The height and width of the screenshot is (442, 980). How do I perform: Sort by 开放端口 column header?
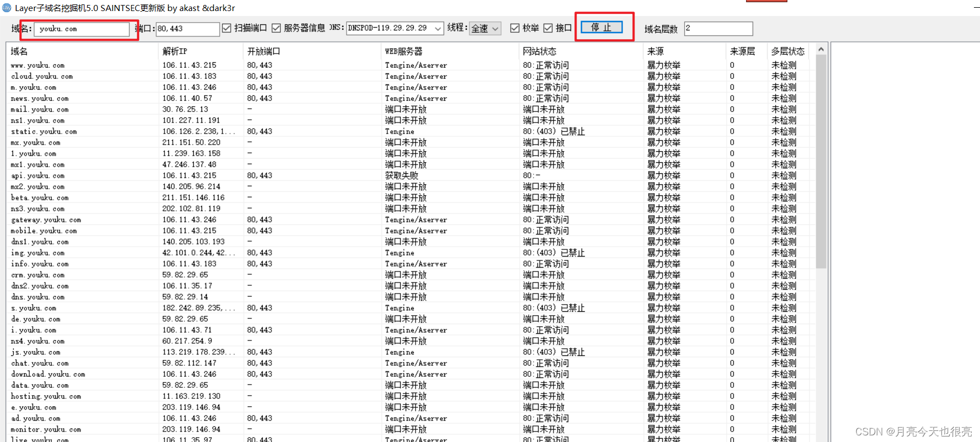click(x=312, y=51)
